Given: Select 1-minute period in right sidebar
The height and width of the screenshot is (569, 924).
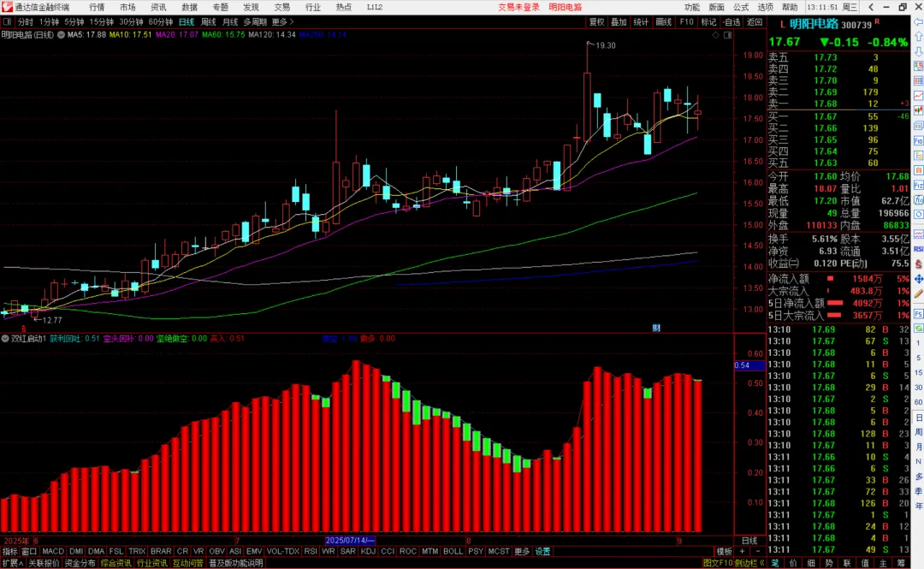Looking at the screenshot, I should click(x=919, y=342).
